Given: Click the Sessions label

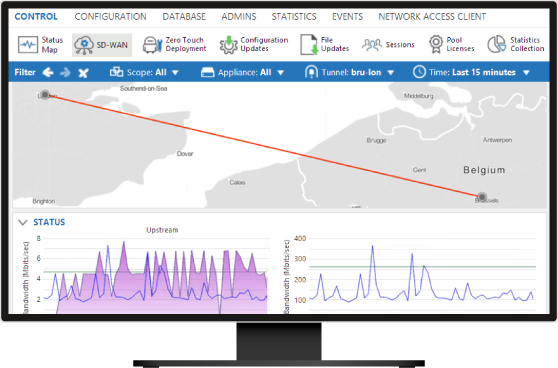Looking at the screenshot, I should pos(400,45).
